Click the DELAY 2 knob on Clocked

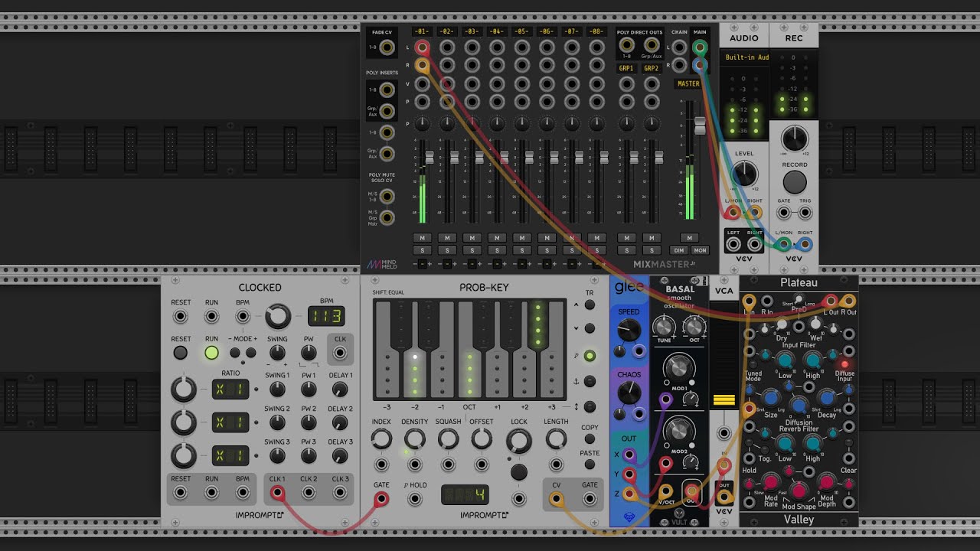(x=340, y=423)
